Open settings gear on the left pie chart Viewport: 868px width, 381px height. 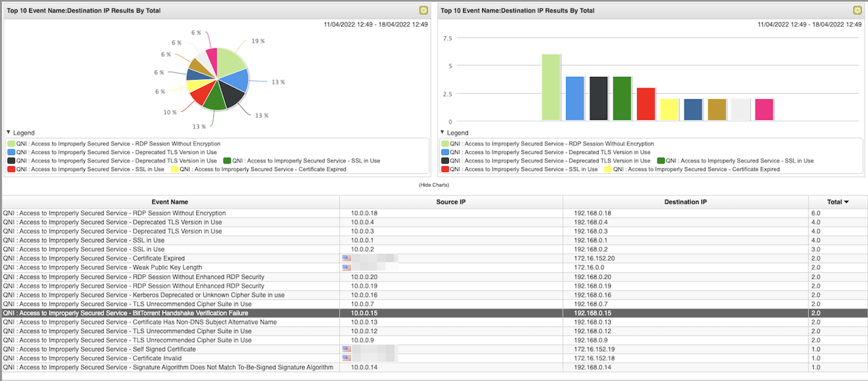point(423,11)
